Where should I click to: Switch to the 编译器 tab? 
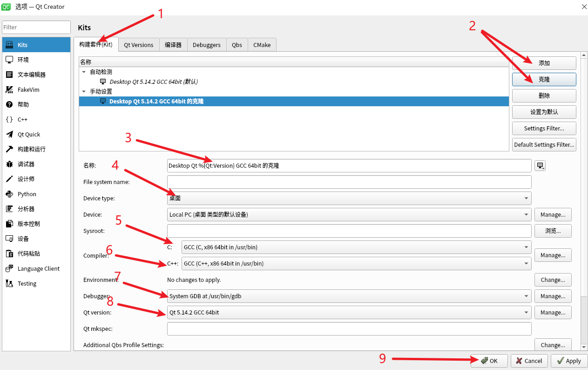[x=173, y=45]
